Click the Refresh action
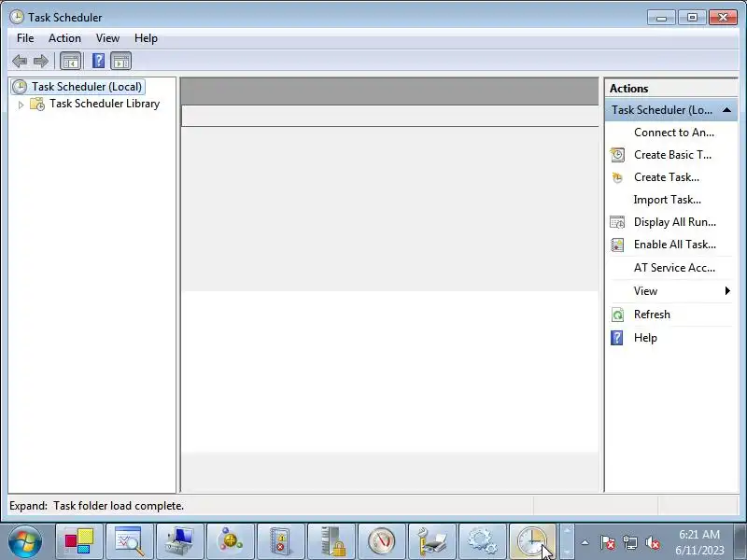 tap(652, 315)
